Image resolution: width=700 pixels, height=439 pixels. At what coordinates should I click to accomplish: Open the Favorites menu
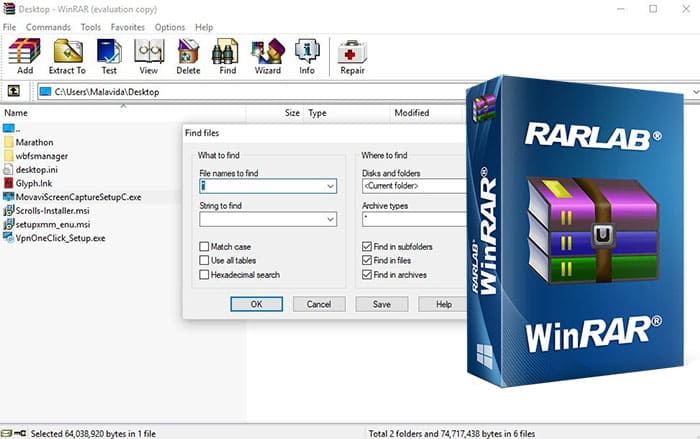point(128,27)
